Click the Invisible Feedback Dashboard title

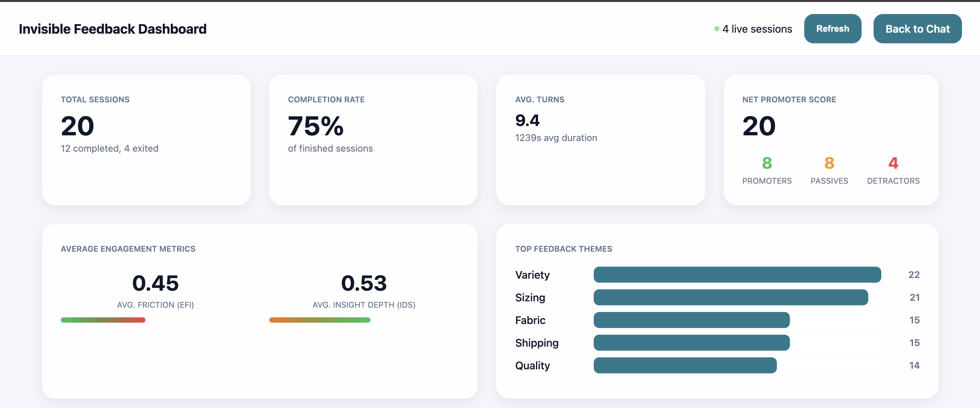click(x=113, y=29)
